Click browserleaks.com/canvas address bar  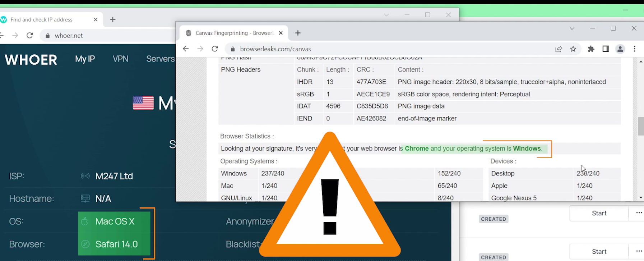[390, 49]
